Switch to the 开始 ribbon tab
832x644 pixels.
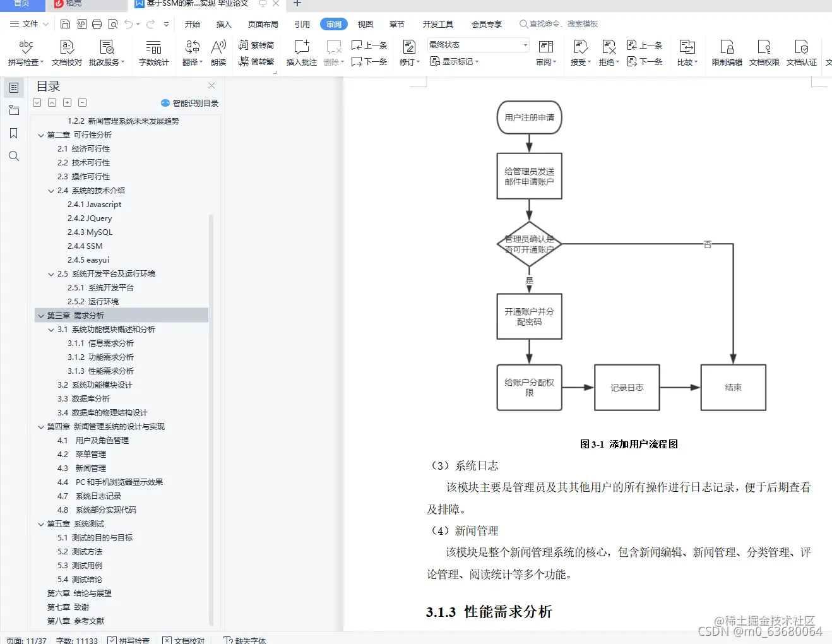192,24
